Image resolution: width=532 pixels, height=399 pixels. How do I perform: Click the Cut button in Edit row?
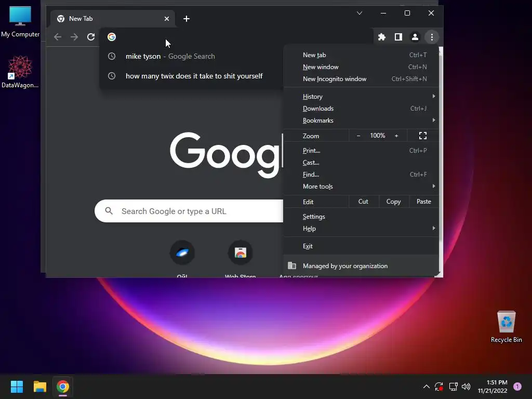(x=363, y=202)
